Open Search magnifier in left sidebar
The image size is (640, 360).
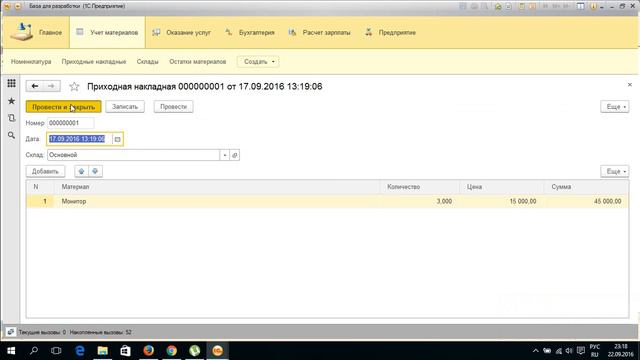[11, 135]
